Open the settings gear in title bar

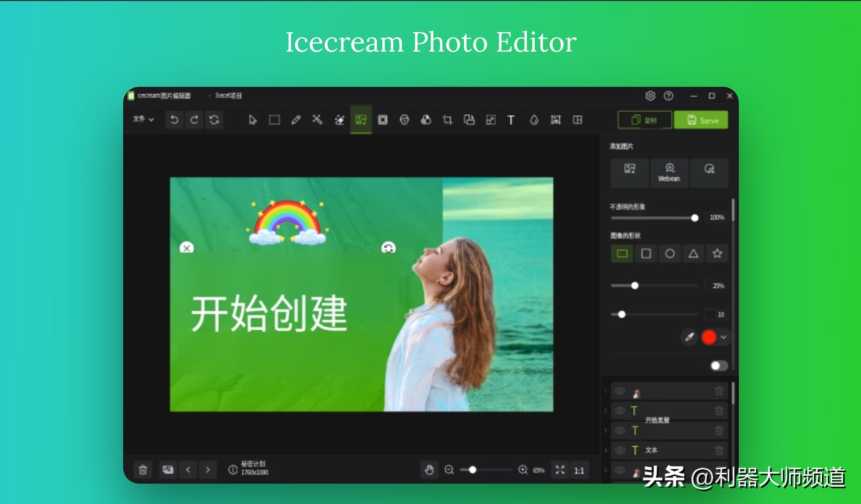tap(650, 96)
